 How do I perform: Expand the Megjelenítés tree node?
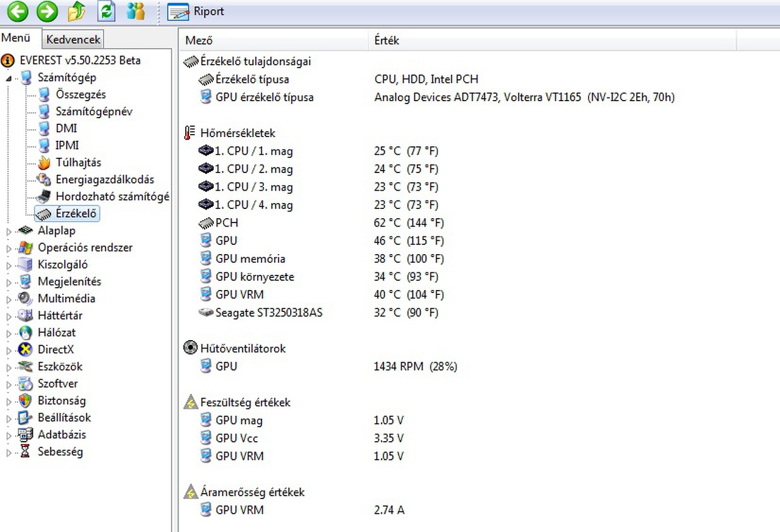tap(9, 282)
